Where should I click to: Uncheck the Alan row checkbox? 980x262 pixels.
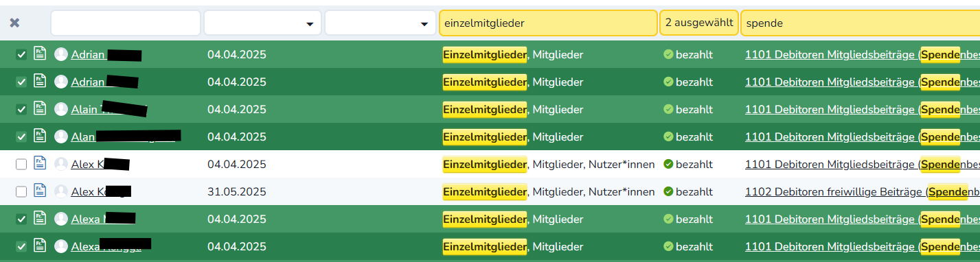(21, 136)
